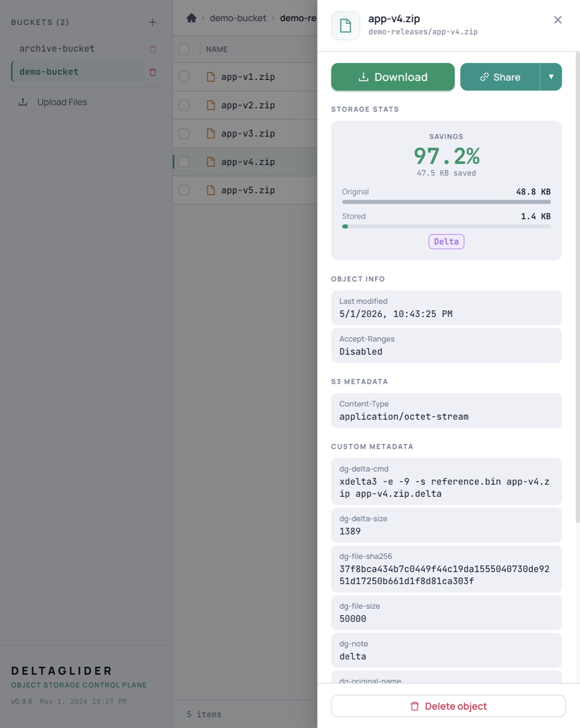Click the Delta badge
Screen dimensions: 580x728
[x=446, y=242]
